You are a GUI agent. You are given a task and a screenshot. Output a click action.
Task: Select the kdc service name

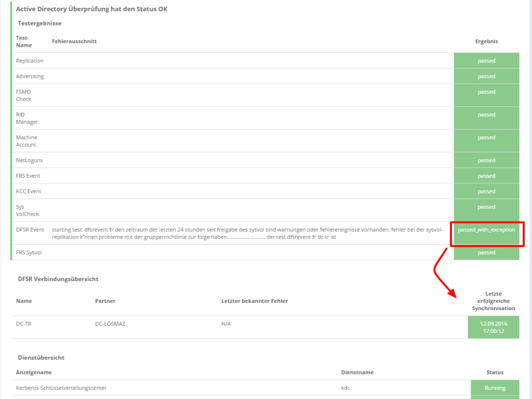[346, 388]
